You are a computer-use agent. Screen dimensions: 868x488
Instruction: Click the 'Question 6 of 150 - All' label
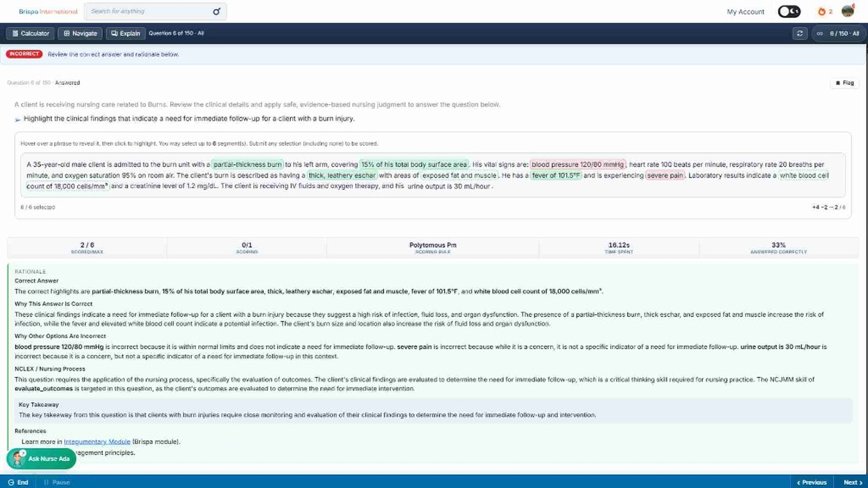(176, 33)
